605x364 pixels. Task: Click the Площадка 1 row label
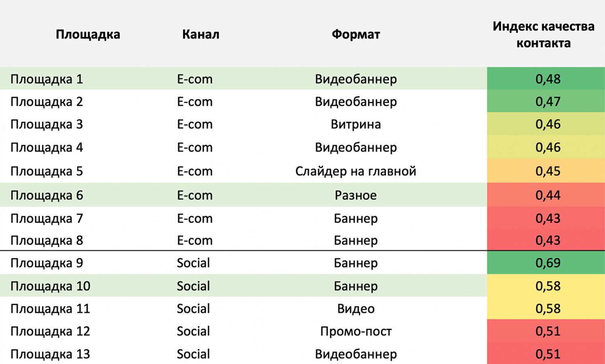47,79
